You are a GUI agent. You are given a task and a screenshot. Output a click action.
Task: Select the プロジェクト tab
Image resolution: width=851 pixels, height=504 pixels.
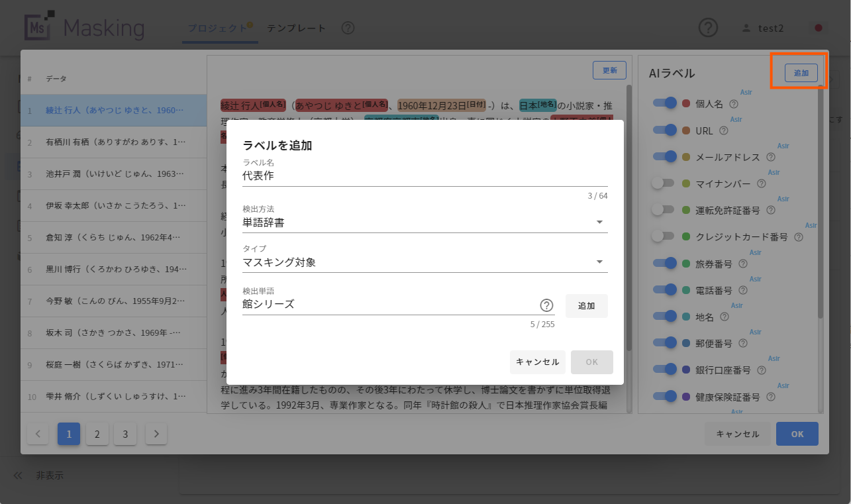(x=218, y=28)
